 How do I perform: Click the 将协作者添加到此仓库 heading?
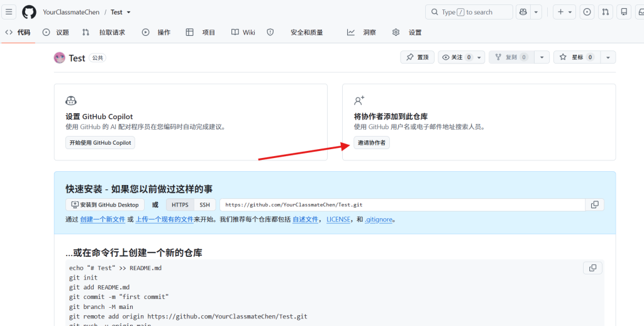coord(391,116)
